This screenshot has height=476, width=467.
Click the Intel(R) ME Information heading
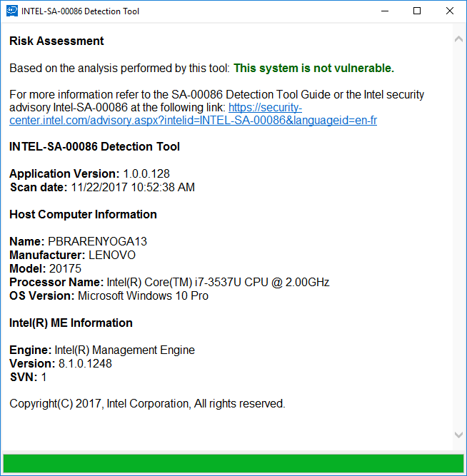click(71, 323)
